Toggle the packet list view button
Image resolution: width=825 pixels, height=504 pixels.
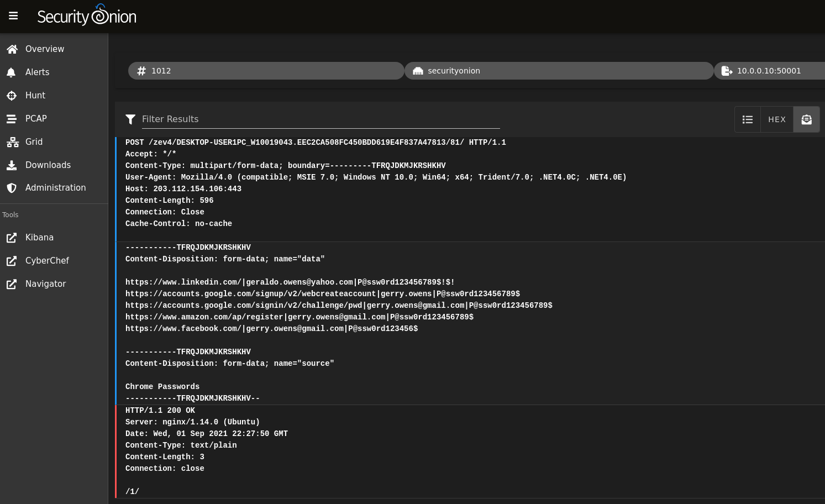[x=748, y=119]
